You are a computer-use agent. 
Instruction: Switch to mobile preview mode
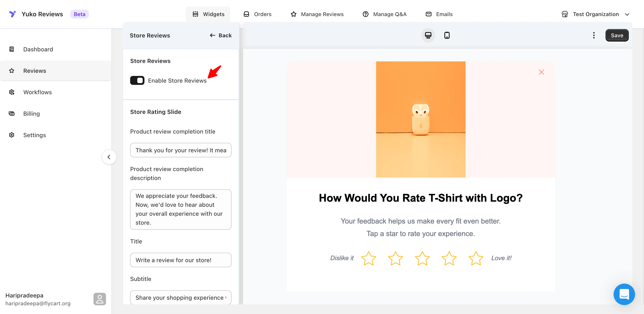pos(447,35)
